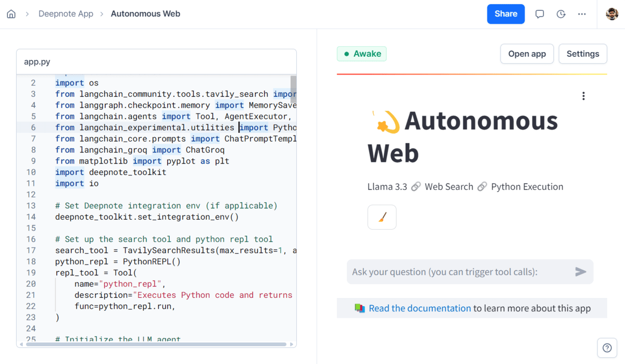Open the app Settings button
Screen dimensions: 625x364
coord(583,54)
